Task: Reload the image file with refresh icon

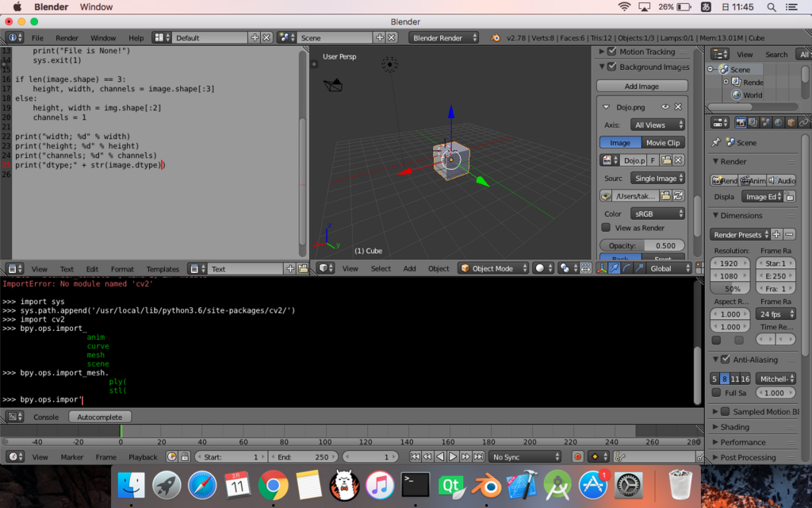Action: point(678,195)
